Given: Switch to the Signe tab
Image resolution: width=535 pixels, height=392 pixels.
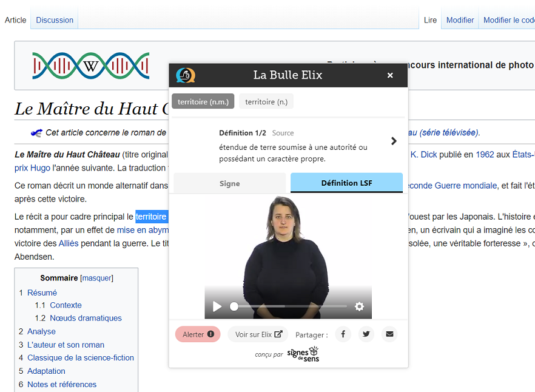Looking at the screenshot, I should 230,183.
